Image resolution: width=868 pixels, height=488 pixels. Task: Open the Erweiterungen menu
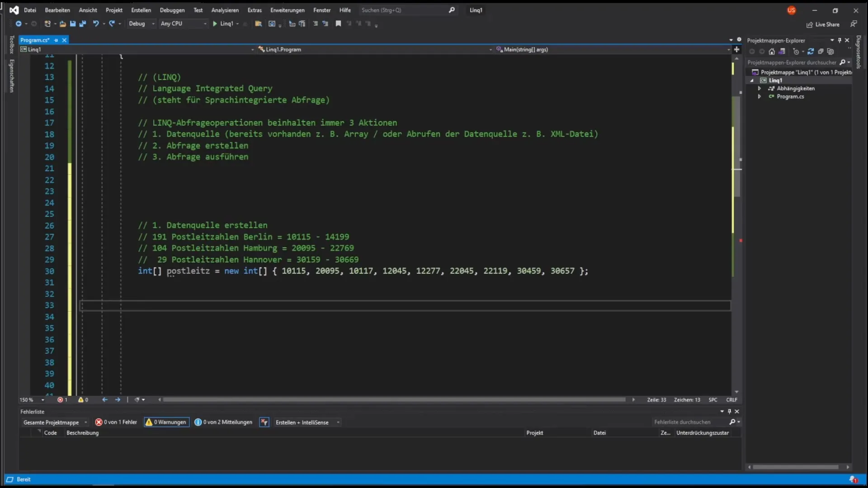tap(288, 10)
